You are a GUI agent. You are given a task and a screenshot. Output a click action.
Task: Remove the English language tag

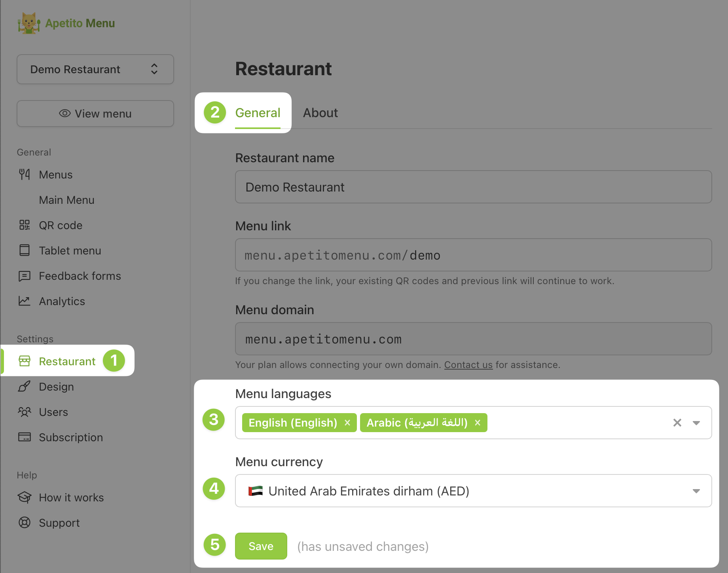pyautogui.click(x=347, y=423)
